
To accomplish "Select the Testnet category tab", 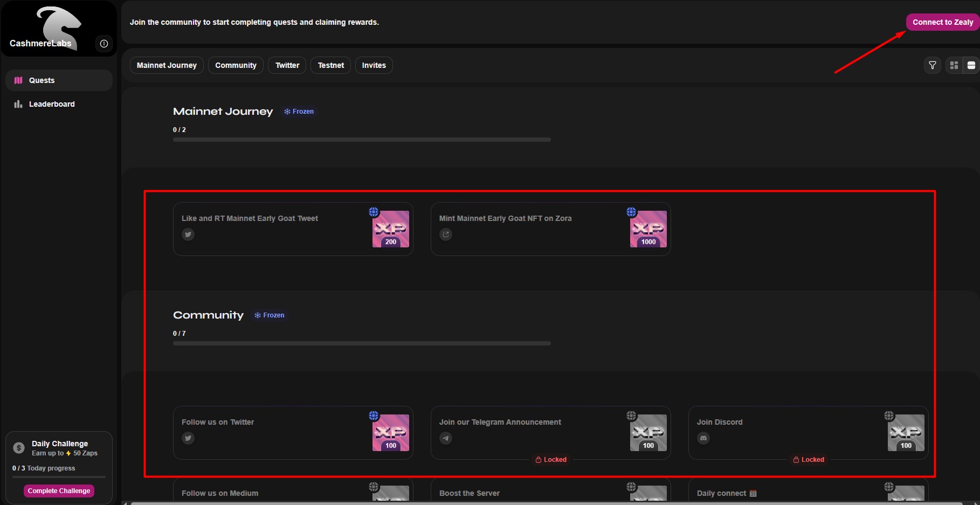I will point(330,65).
